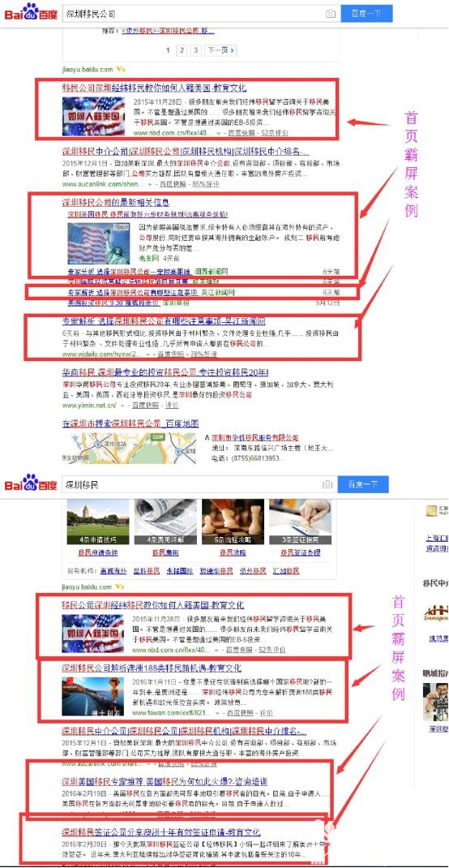This screenshot has width=449, height=868.
Task: Expand dropdown arrow after www.fawan.com URL
Action: (216, 714)
